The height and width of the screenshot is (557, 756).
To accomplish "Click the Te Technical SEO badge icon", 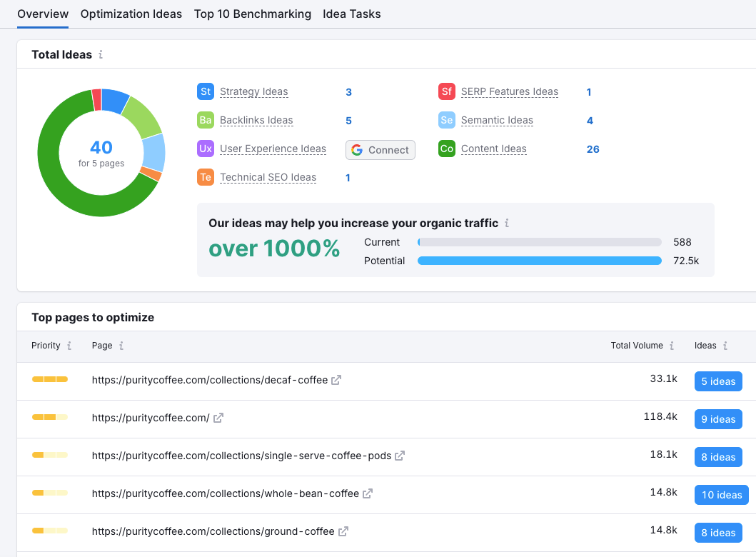I will 206,177.
